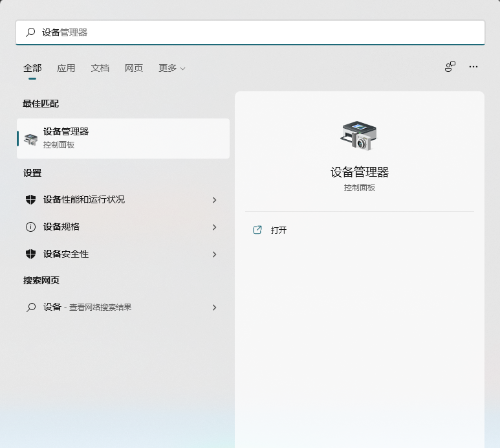Click the shield icon beside 设备安全性
The width and height of the screenshot is (500, 448).
(30, 254)
